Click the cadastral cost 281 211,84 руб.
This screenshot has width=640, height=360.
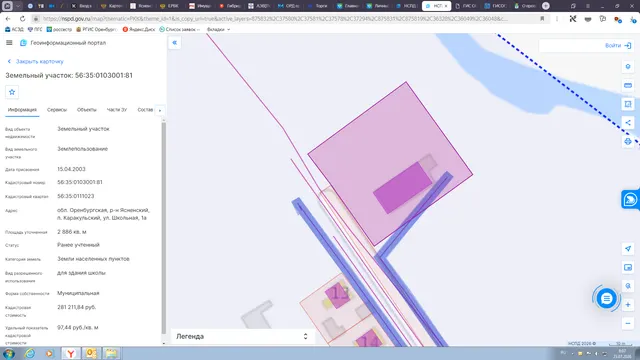point(77,307)
